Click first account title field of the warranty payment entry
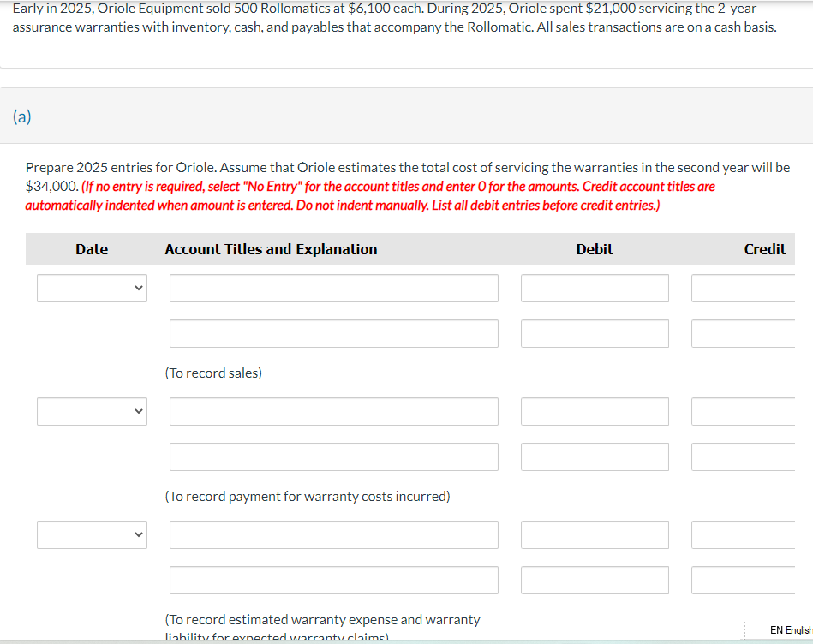This screenshot has width=813, height=644. pos(334,411)
